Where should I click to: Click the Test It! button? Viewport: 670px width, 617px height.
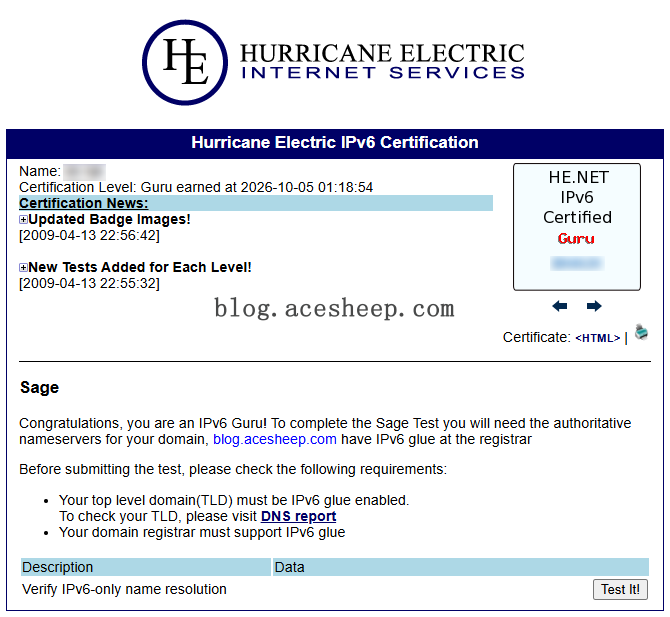(620, 589)
